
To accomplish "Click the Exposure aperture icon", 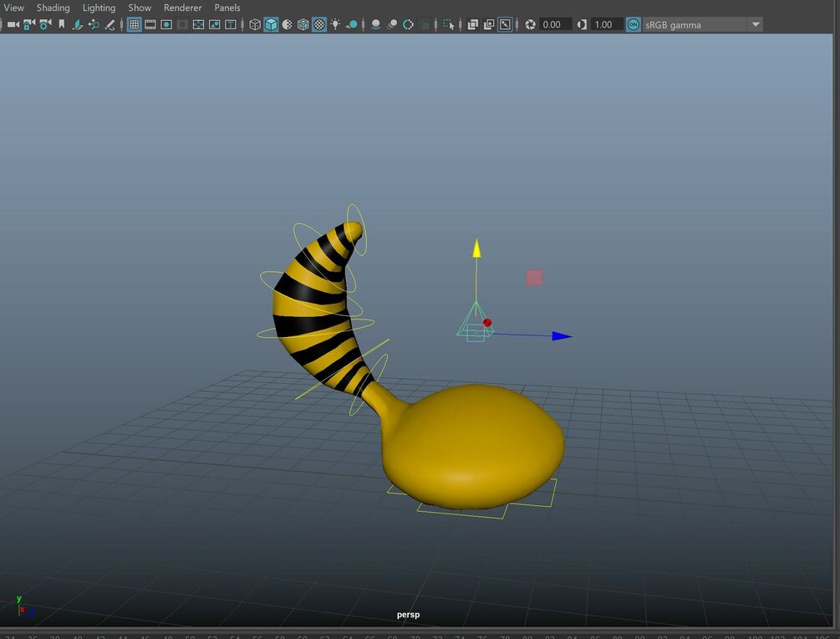I will tap(531, 24).
